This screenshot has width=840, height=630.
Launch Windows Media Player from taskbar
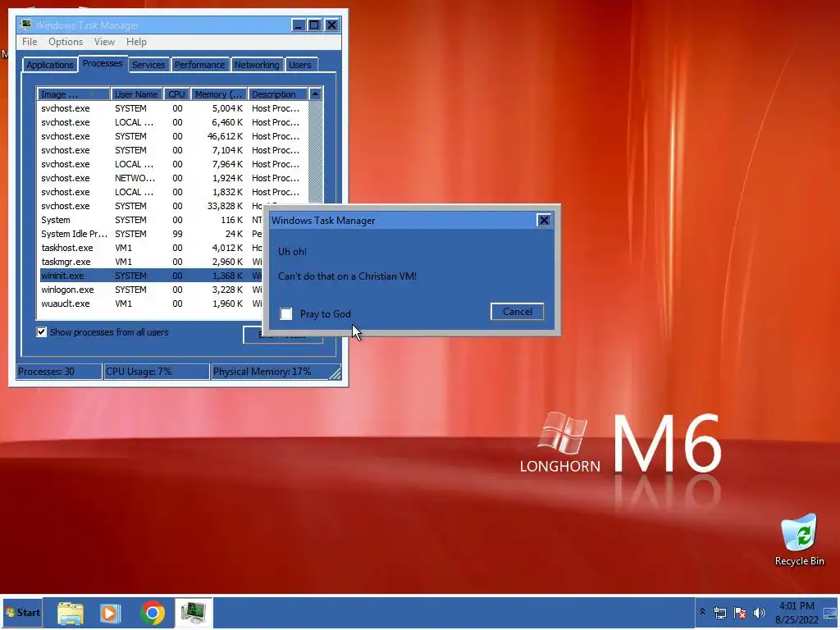click(x=111, y=613)
